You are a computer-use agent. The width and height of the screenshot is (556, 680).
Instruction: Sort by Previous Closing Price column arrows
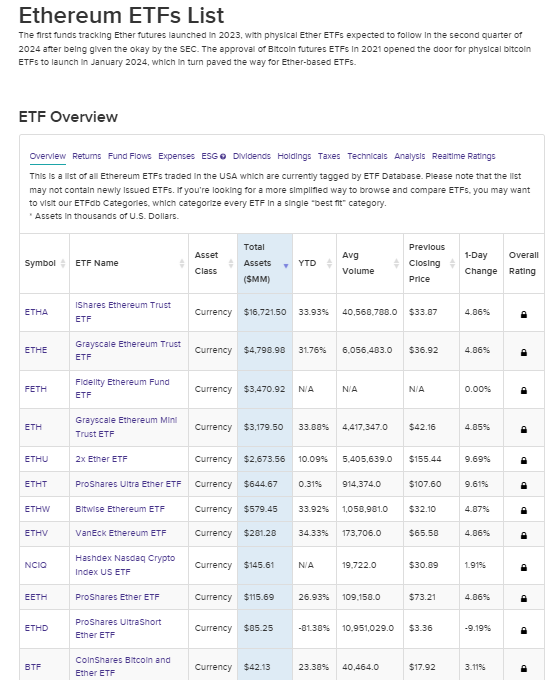(x=452, y=263)
